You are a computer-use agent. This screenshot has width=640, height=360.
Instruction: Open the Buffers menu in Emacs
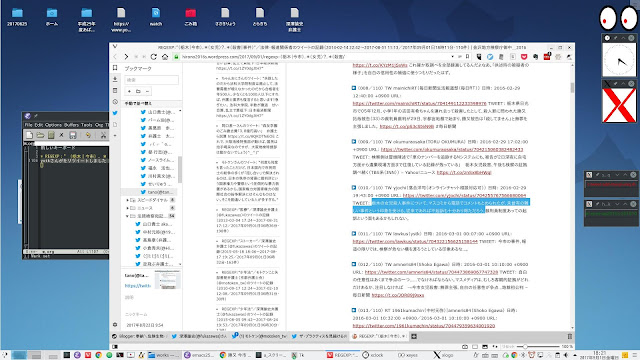(x=71, y=125)
